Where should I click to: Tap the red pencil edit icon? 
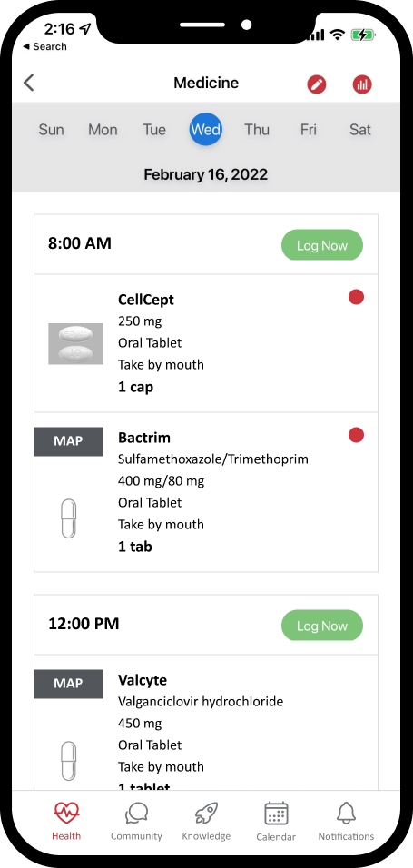click(317, 84)
